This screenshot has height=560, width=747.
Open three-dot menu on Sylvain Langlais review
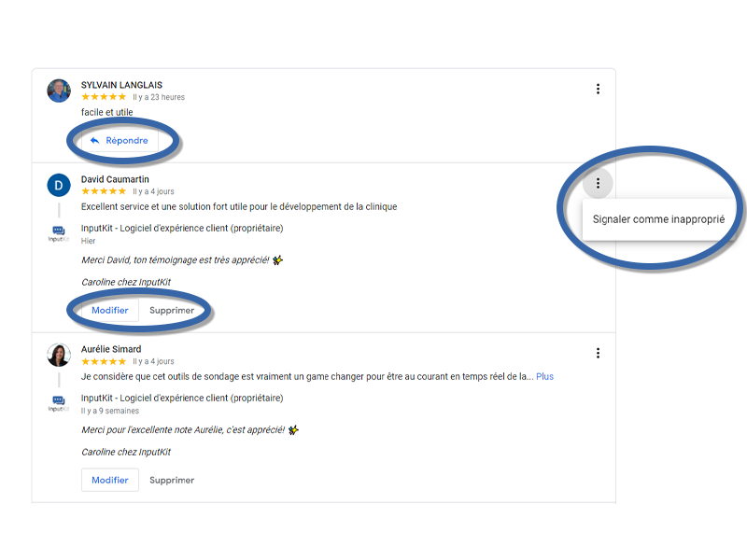pos(598,90)
